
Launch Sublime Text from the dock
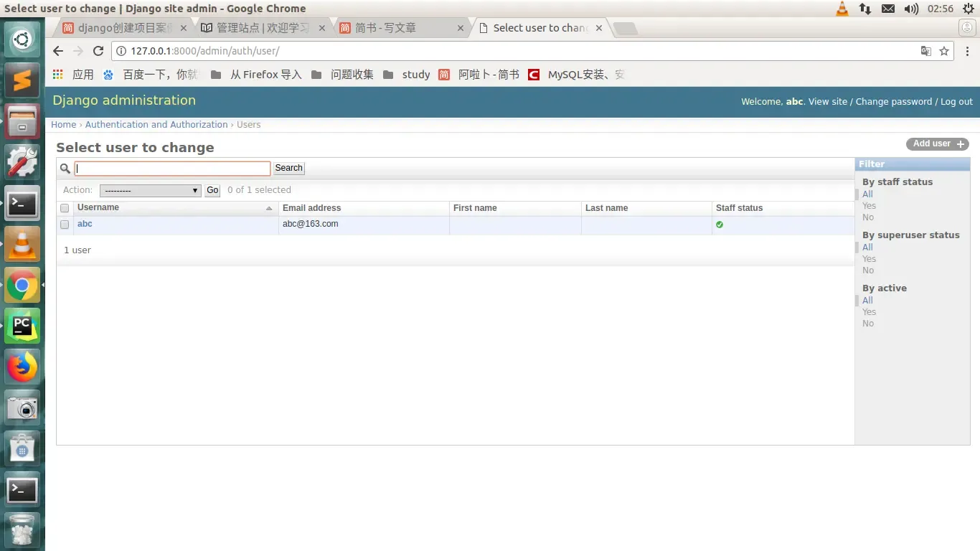coord(22,80)
